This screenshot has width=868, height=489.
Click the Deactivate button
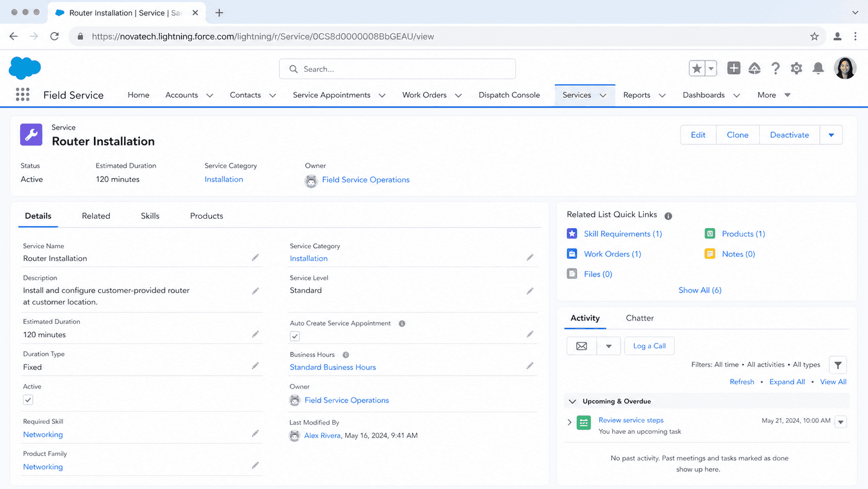pos(790,135)
